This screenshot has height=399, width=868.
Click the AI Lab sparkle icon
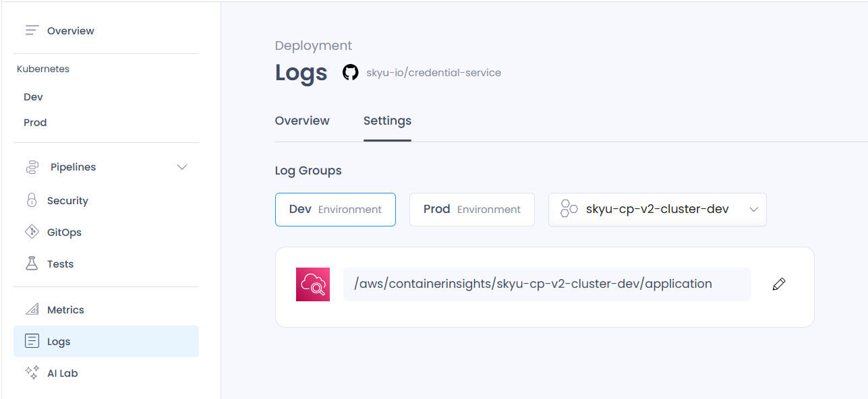pos(32,373)
